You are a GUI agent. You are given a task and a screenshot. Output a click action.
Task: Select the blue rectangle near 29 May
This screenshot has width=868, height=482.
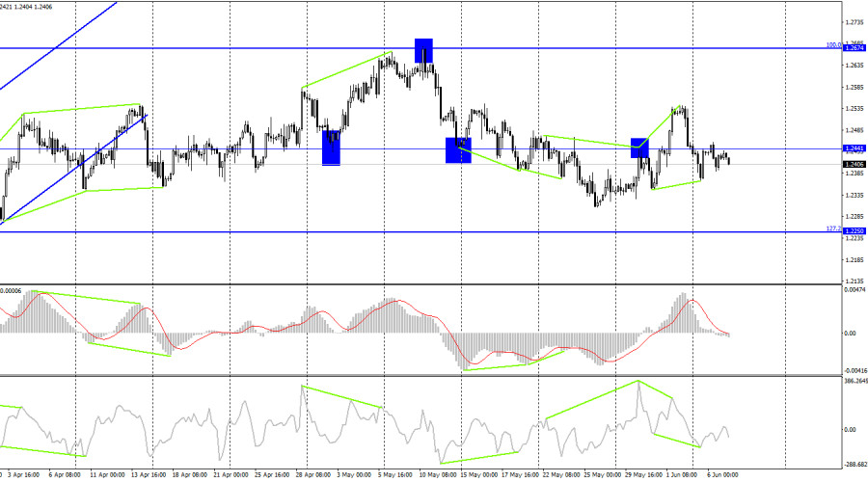pyautogui.click(x=639, y=147)
